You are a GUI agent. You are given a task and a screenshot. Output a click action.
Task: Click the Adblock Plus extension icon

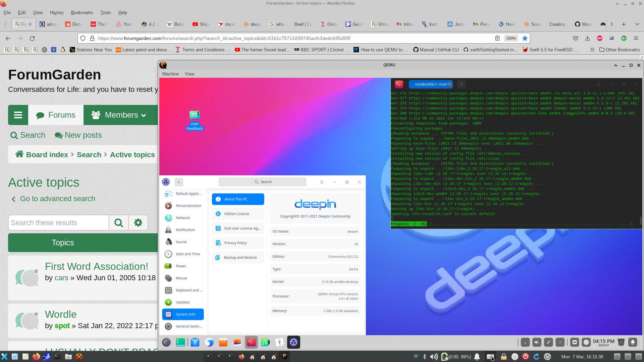click(x=600, y=39)
